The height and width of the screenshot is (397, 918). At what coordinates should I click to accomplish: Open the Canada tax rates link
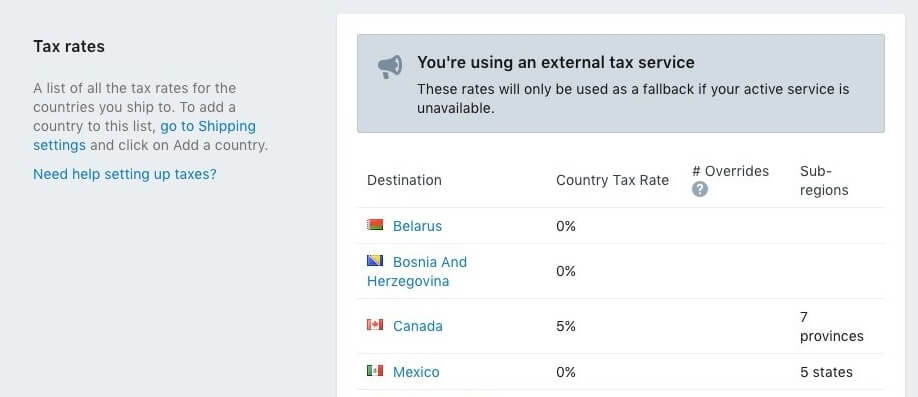point(417,326)
